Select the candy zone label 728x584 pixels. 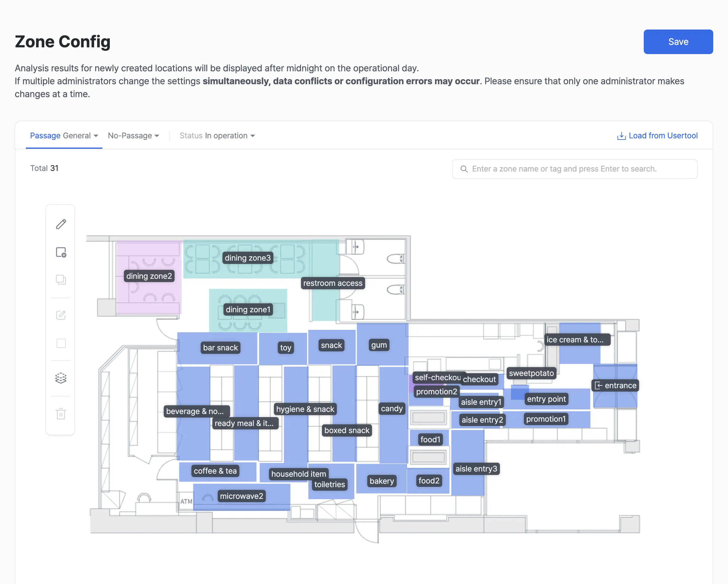click(x=392, y=408)
